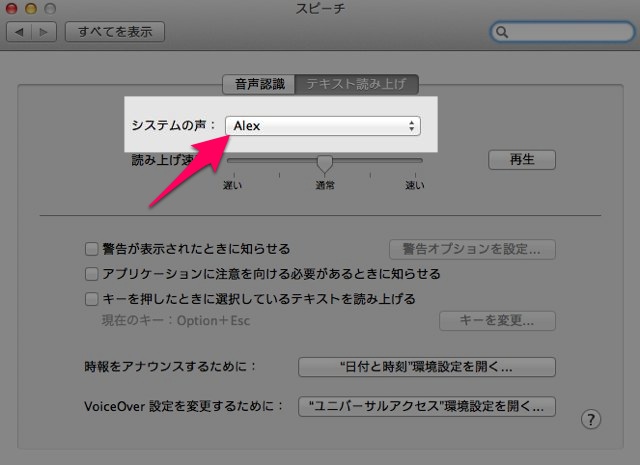Click the すべてを表示 button
640x465 pixels.
[115, 32]
